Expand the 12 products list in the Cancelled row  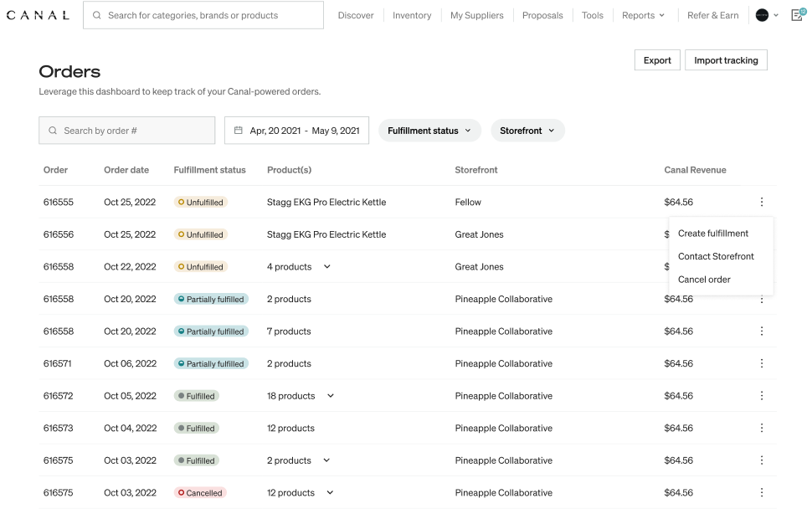pos(330,492)
